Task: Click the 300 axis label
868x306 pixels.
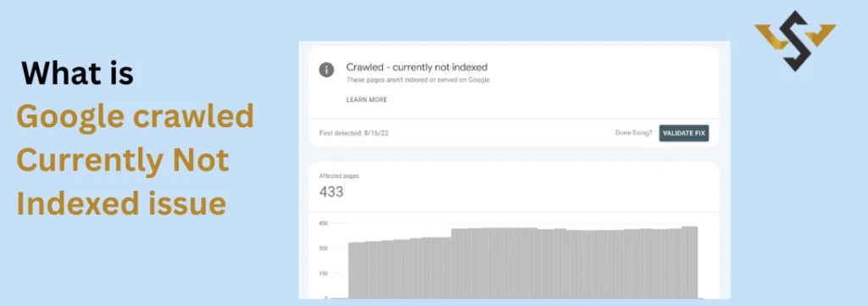Action: (x=323, y=248)
